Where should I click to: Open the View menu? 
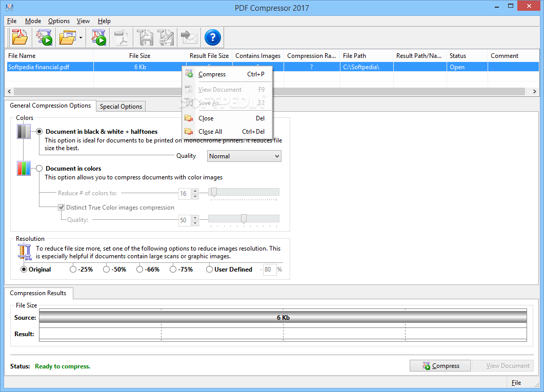tap(83, 21)
